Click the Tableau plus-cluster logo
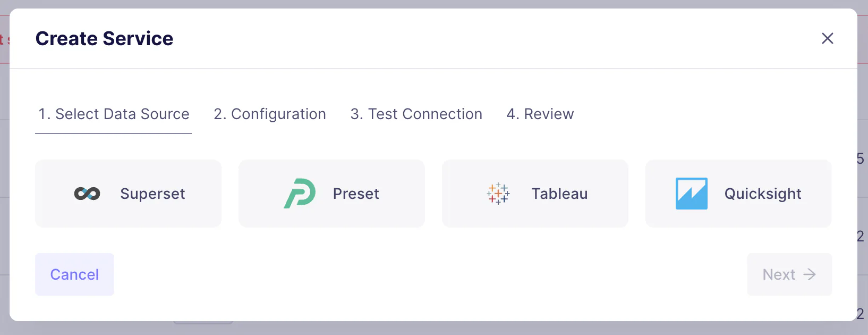868x335 pixels. click(498, 194)
